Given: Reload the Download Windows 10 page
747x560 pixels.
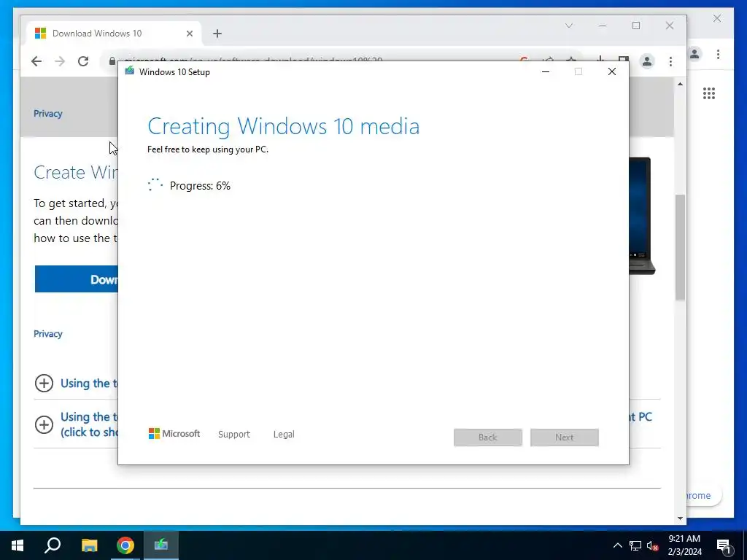Looking at the screenshot, I should point(83,61).
